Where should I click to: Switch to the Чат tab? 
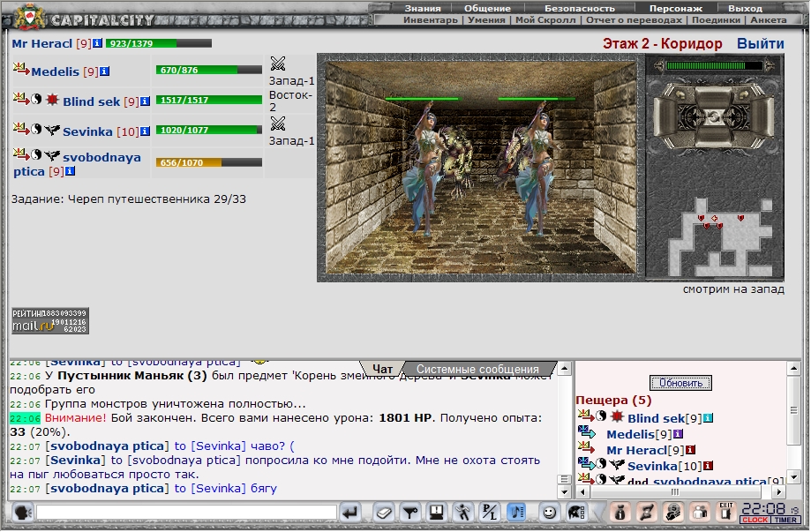click(382, 369)
